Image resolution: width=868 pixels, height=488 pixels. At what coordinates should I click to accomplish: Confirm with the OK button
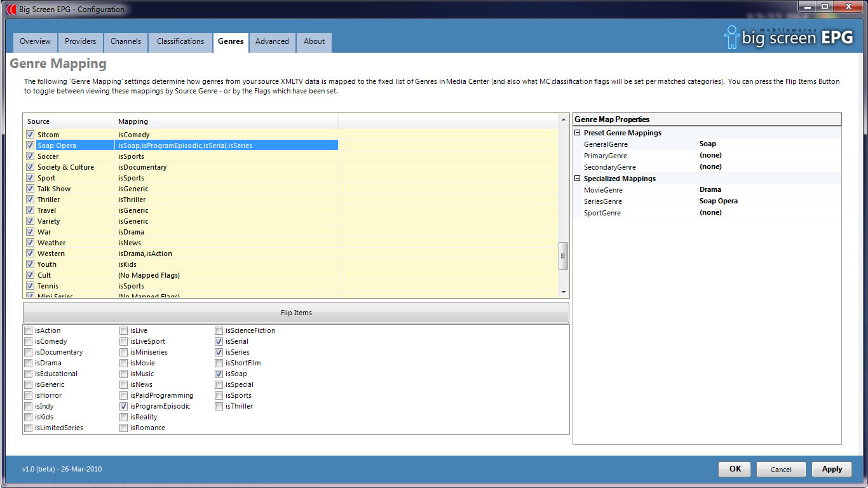pyautogui.click(x=735, y=469)
